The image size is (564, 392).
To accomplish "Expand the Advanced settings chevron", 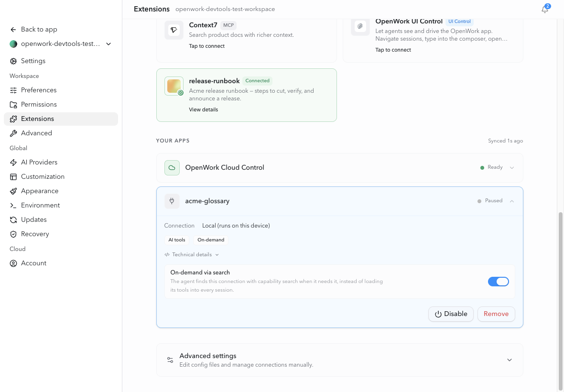I will (x=510, y=360).
